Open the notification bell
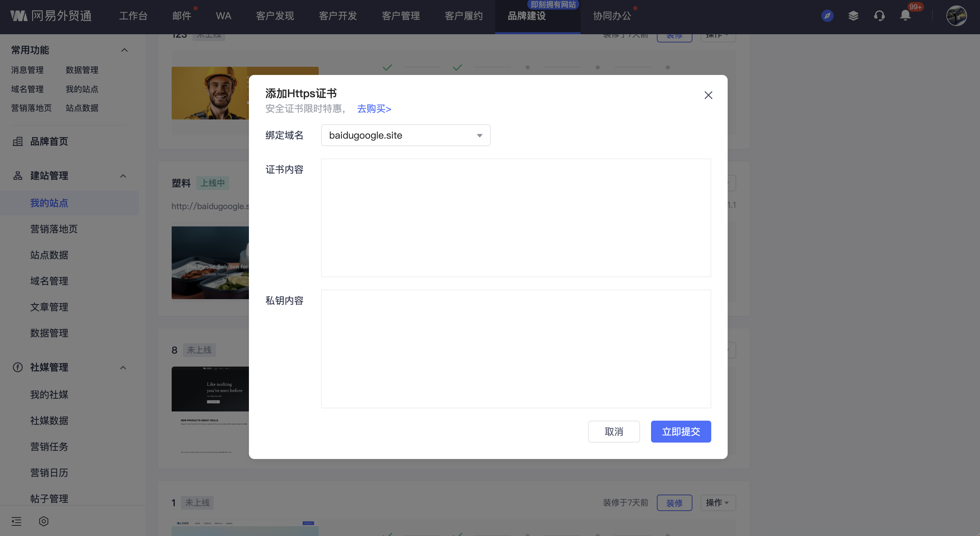 (x=905, y=16)
